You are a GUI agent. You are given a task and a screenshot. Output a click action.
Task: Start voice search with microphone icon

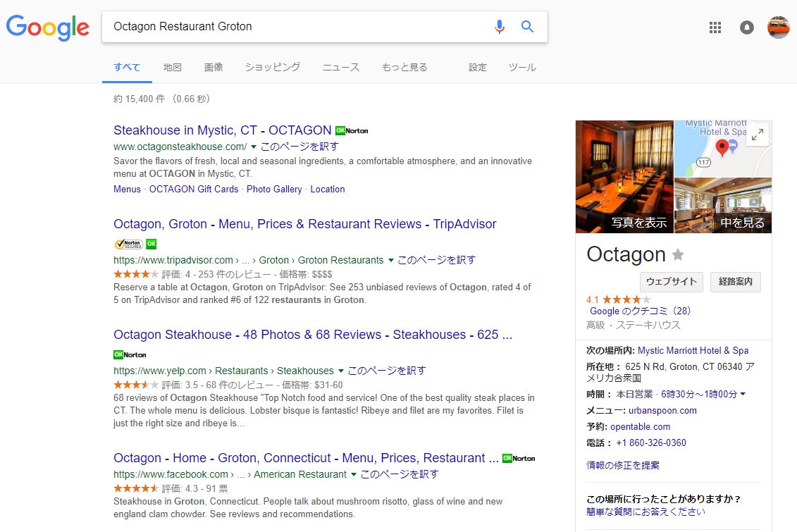(499, 26)
